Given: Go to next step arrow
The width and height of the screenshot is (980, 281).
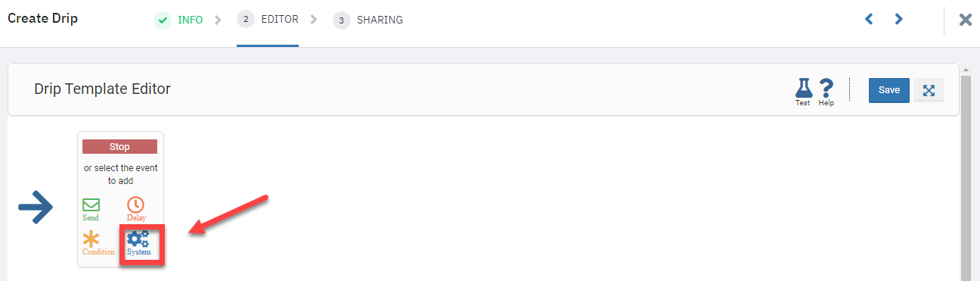Looking at the screenshot, I should (x=898, y=20).
